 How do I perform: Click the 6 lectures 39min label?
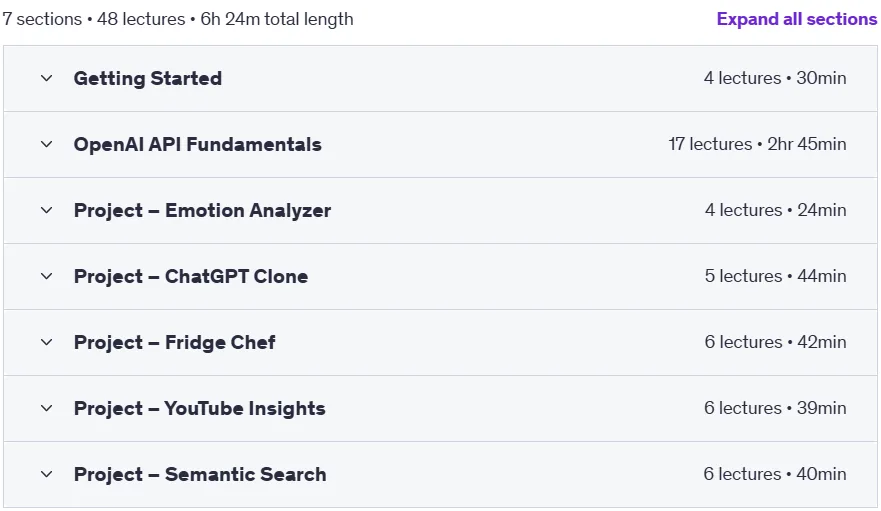click(775, 408)
